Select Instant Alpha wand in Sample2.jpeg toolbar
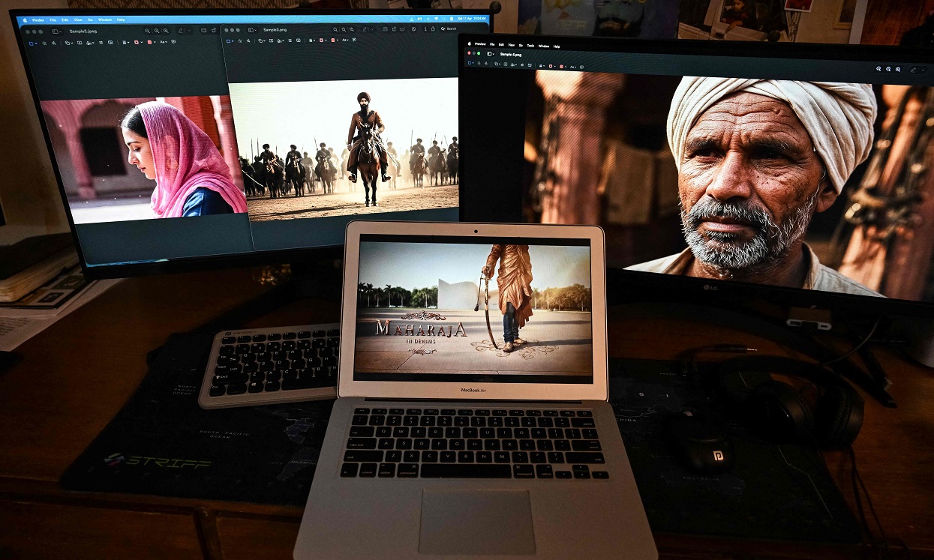This screenshot has width=934, height=560. click(44, 43)
